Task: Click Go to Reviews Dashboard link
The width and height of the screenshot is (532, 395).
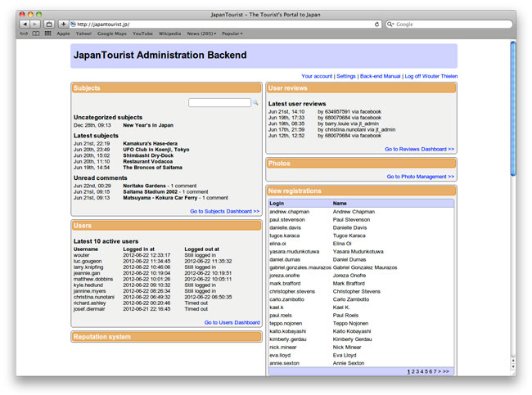Action: click(x=419, y=149)
